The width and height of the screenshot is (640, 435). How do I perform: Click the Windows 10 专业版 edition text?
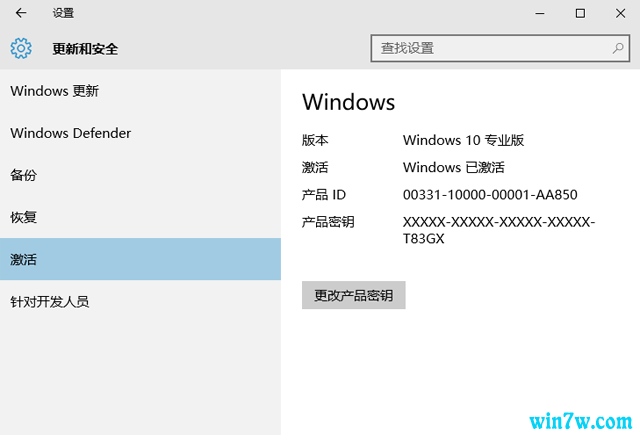coord(463,140)
